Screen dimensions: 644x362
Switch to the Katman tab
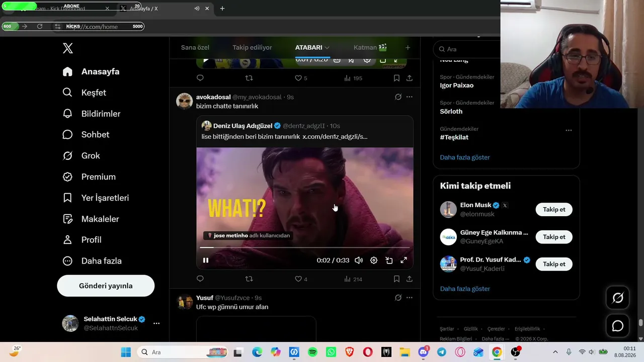click(370, 47)
